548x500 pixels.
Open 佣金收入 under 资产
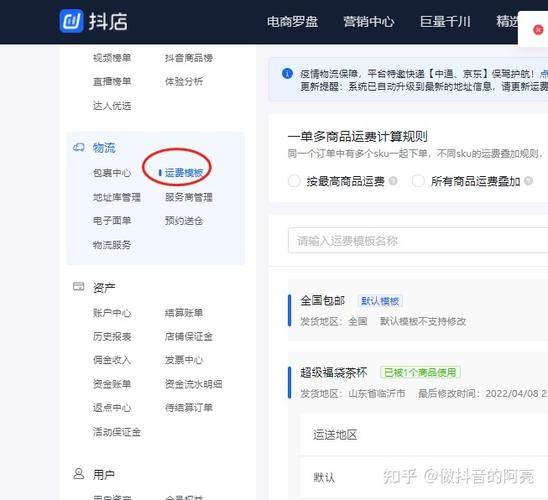(112, 360)
